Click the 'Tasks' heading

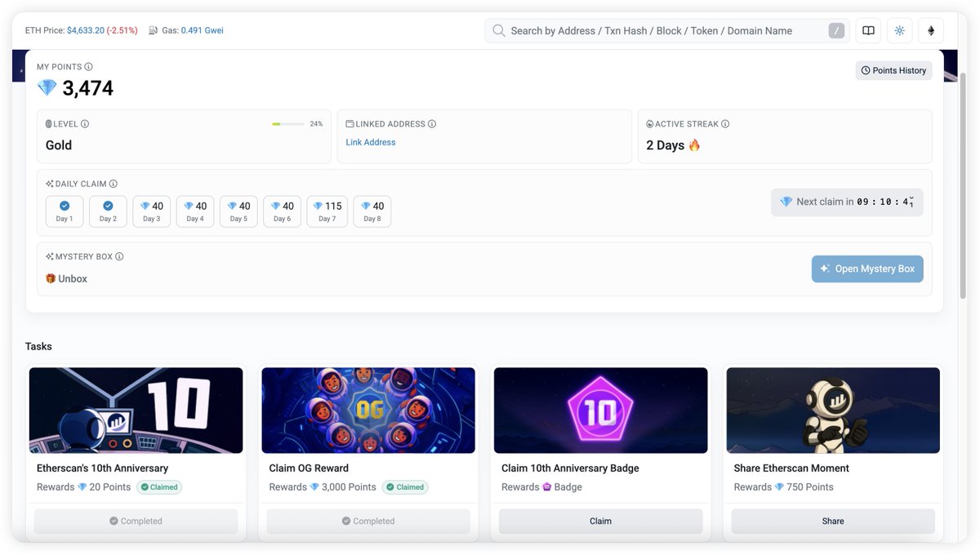point(38,346)
